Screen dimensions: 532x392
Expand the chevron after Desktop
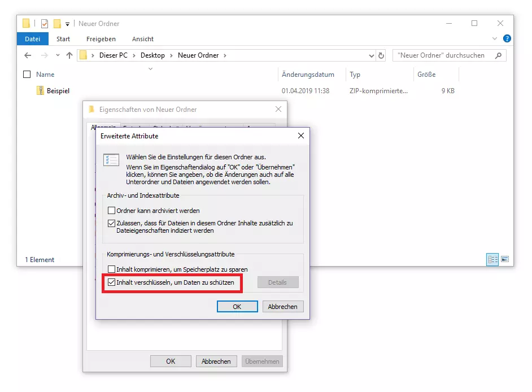171,55
